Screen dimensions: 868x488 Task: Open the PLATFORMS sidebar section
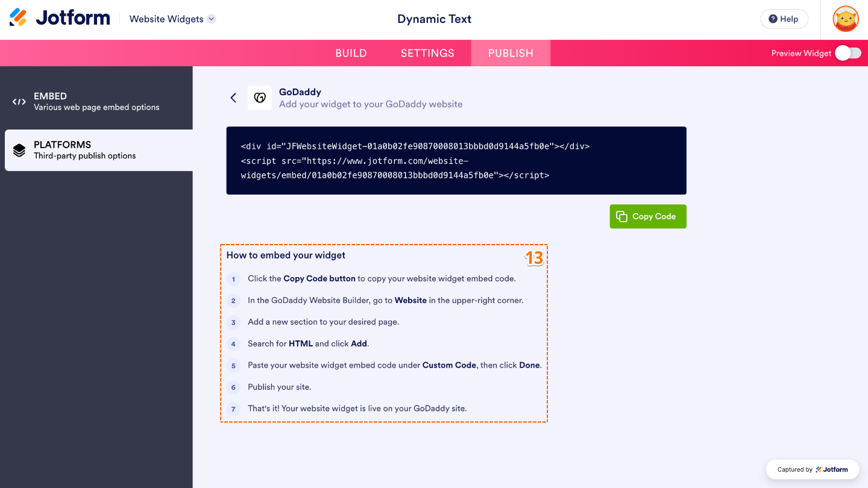pyautogui.click(x=99, y=150)
